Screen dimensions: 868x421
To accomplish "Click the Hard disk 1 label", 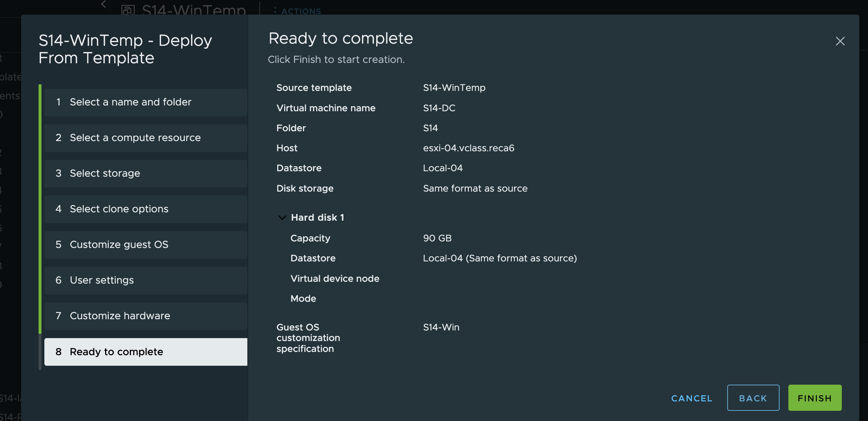I will coord(317,217).
